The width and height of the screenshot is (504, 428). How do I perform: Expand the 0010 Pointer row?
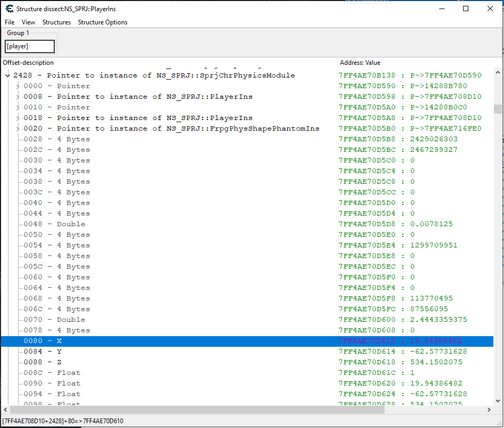pyautogui.click(x=18, y=107)
